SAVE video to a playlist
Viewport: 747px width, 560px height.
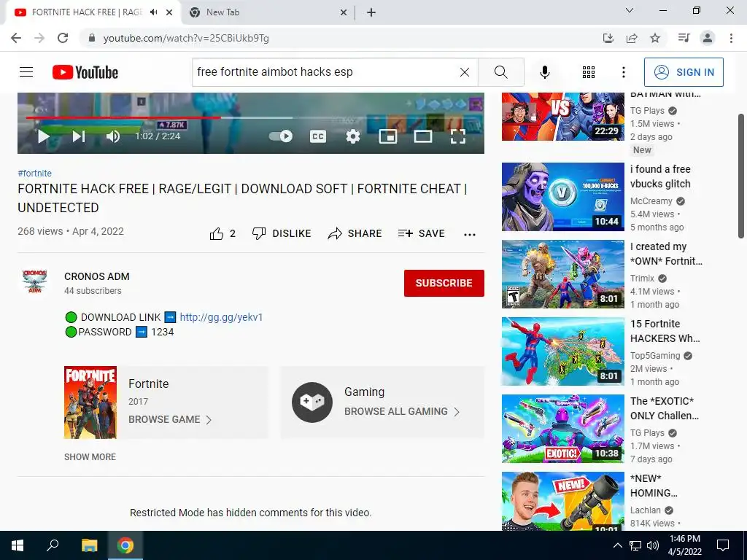pyautogui.click(x=422, y=233)
